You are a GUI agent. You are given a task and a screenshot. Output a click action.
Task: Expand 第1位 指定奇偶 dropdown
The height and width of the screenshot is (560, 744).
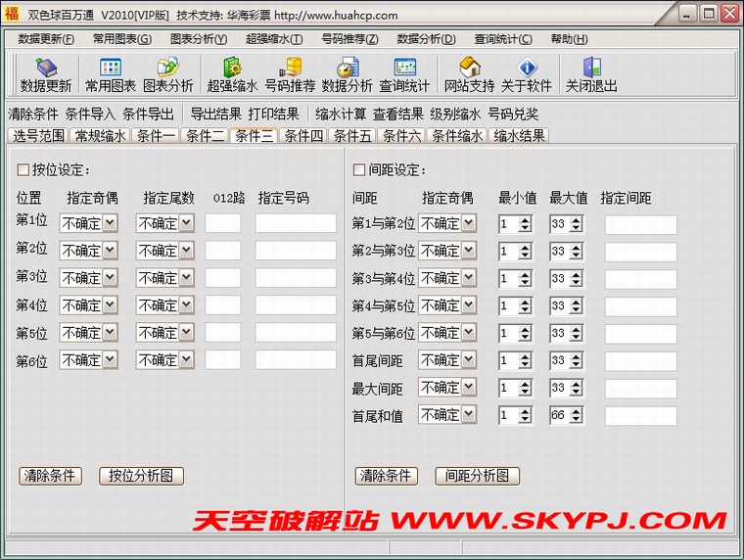[x=110, y=223]
